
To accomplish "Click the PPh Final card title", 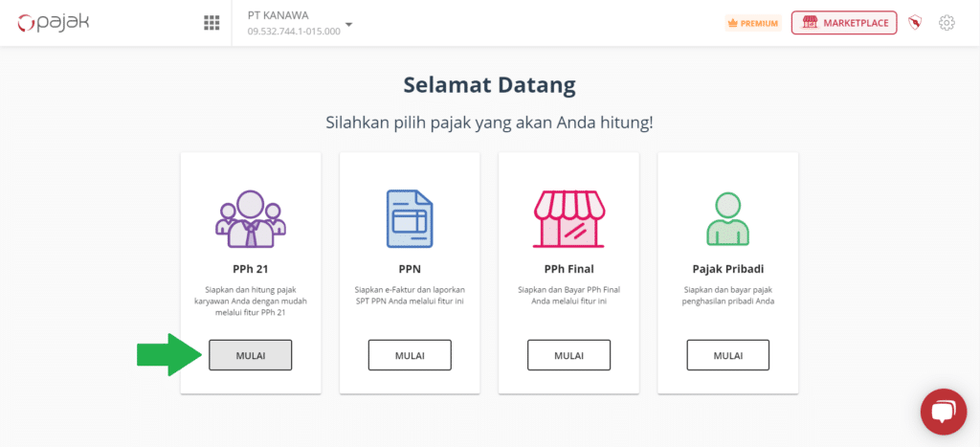I will (x=568, y=270).
